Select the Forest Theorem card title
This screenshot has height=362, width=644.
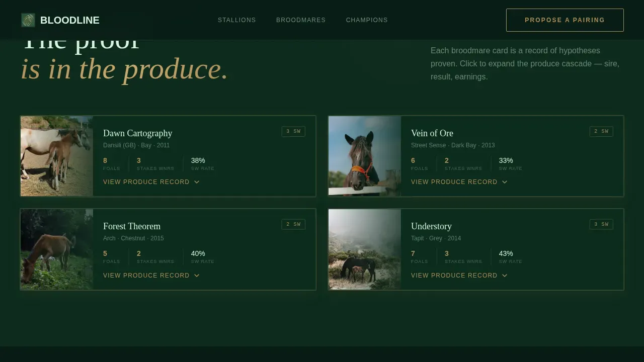[132, 226]
